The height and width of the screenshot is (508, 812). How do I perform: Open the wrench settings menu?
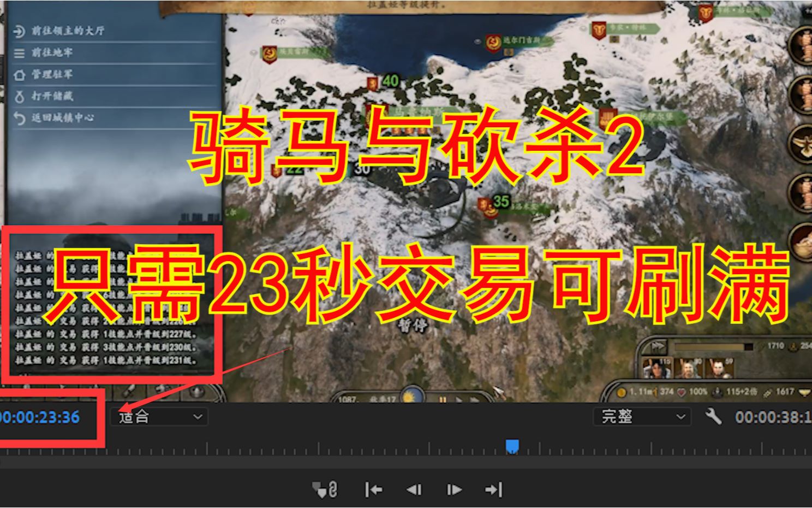coord(713,417)
